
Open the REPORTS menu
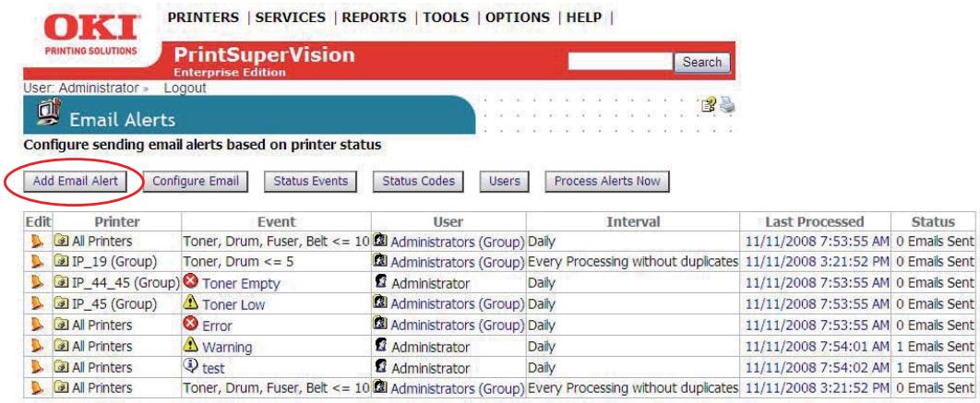coord(375,18)
